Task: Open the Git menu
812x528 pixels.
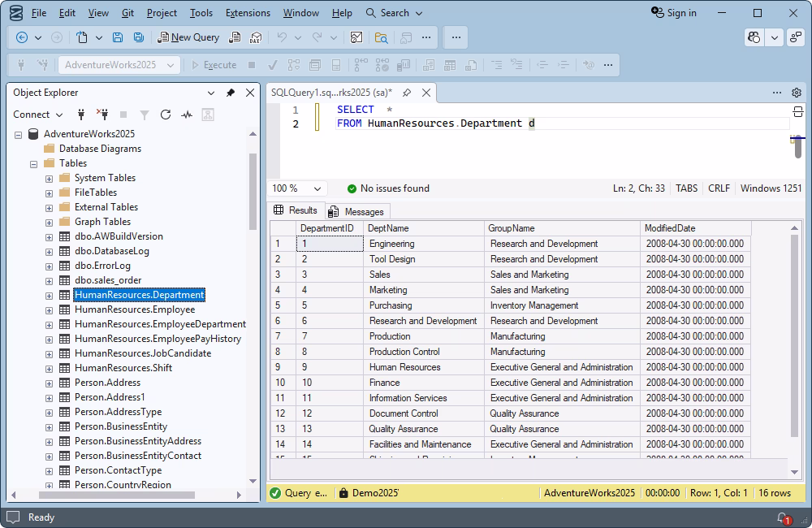Action: [128, 13]
